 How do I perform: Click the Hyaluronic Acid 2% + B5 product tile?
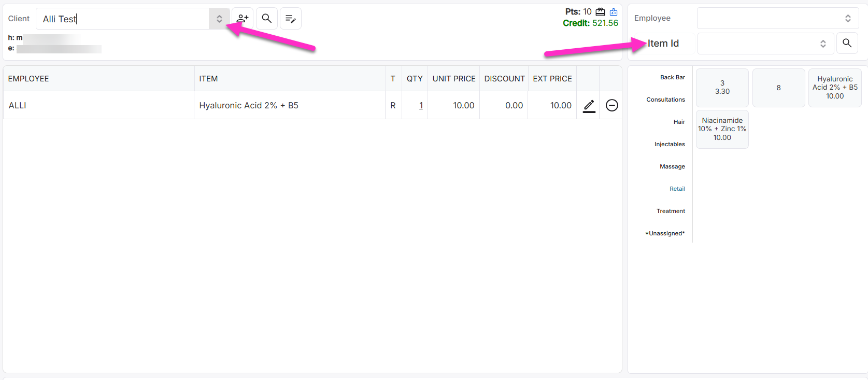[x=834, y=88]
